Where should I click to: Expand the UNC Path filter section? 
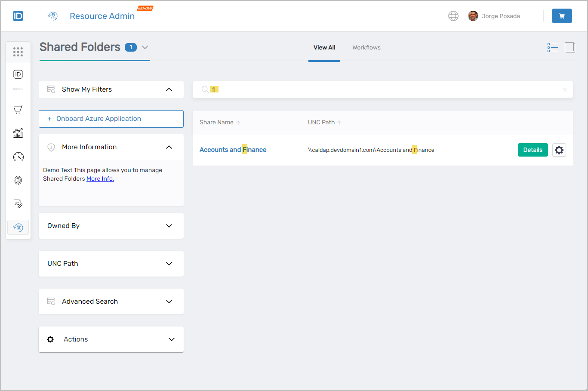tap(169, 263)
